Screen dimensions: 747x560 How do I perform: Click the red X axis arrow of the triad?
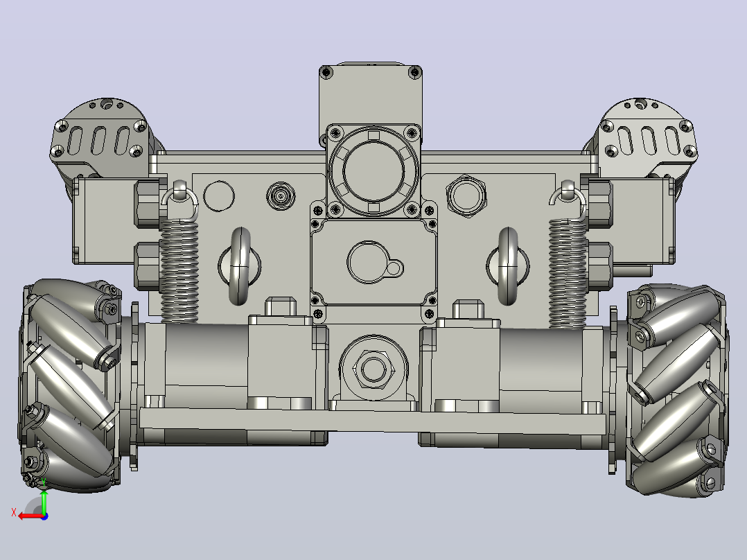30,516
